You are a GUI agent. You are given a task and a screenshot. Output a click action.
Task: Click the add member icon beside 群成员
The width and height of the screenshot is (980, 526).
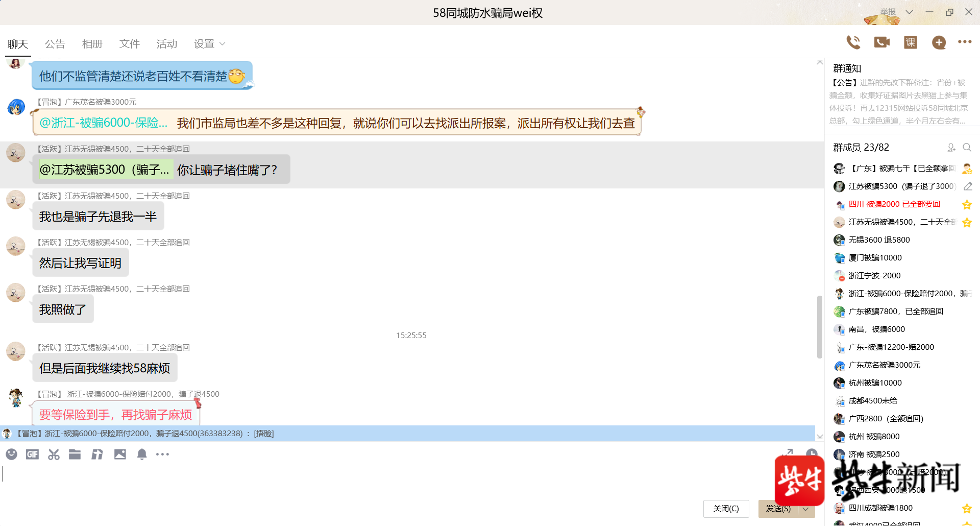coord(951,148)
